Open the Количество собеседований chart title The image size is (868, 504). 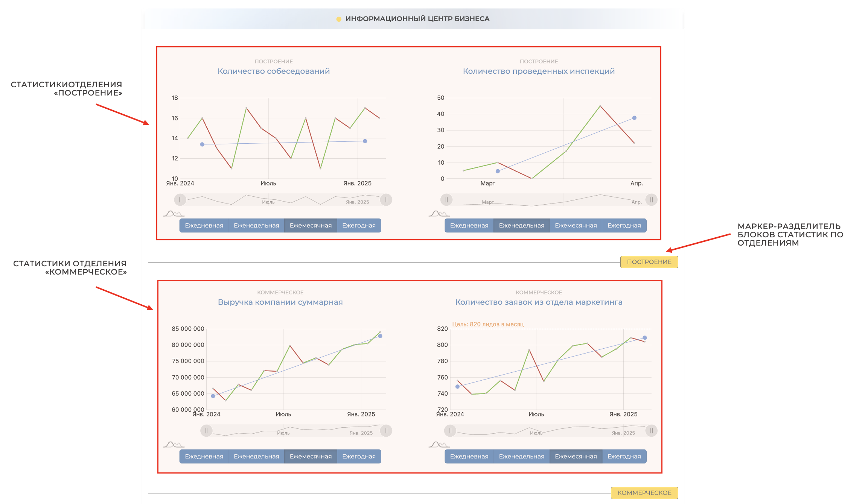click(x=274, y=71)
